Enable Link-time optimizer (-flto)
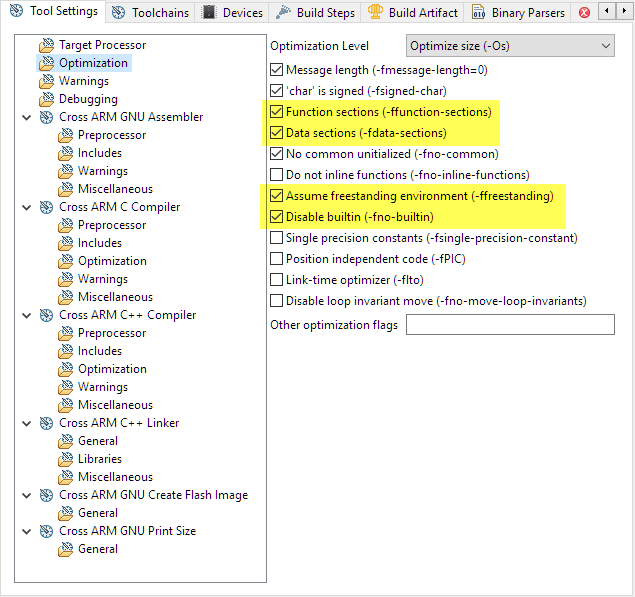 [x=277, y=280]
